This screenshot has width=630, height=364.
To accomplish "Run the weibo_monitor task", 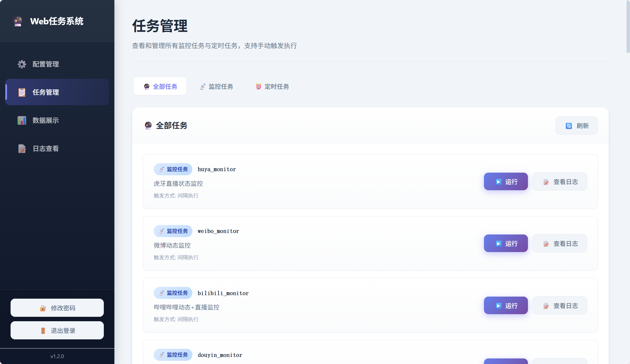I will (x=506, y=243).
